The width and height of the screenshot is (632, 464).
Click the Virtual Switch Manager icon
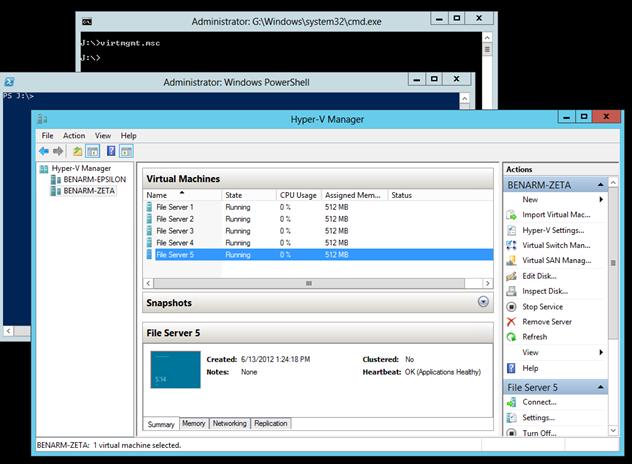[511, 245]
